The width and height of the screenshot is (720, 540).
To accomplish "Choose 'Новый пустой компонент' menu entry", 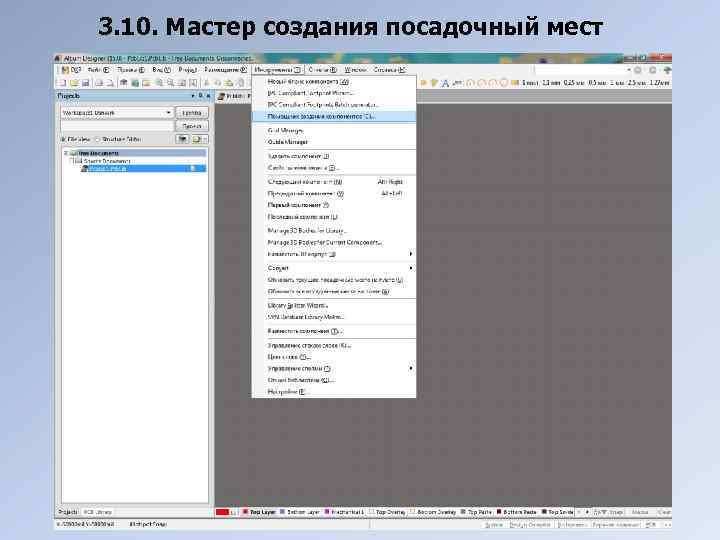I will pyautogui.click(x=334, y=81).
